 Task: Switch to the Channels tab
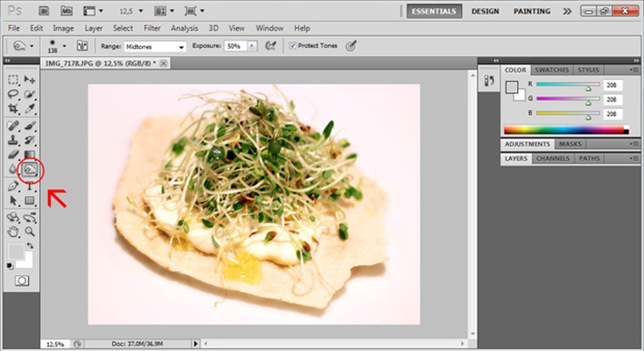552,158
